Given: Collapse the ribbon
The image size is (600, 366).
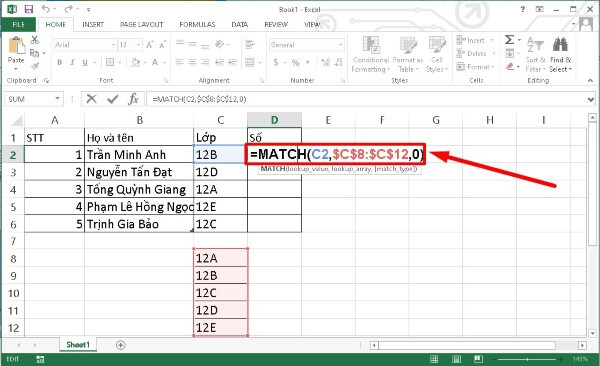Looking at the screenshot, I should pyautogui.click(x=590, y=80).
